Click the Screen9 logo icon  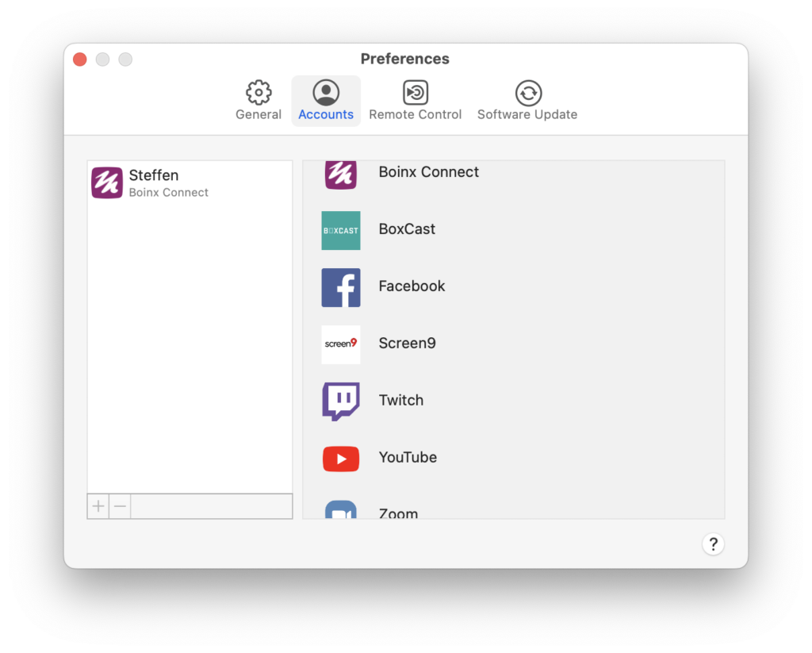341,344
